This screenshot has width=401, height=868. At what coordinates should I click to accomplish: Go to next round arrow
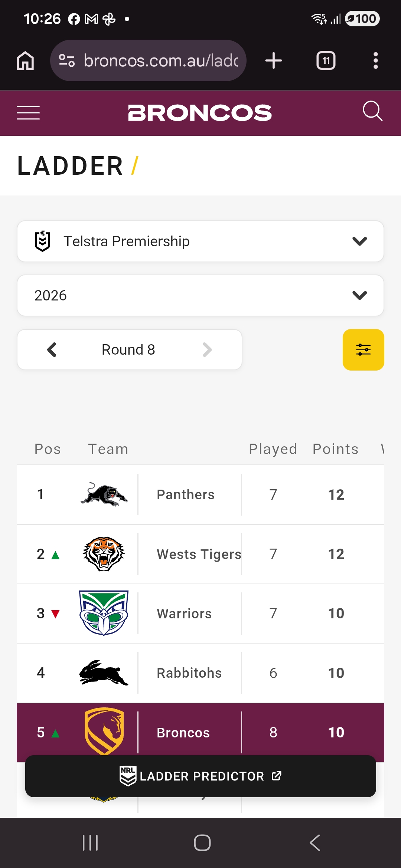[207, 349]
